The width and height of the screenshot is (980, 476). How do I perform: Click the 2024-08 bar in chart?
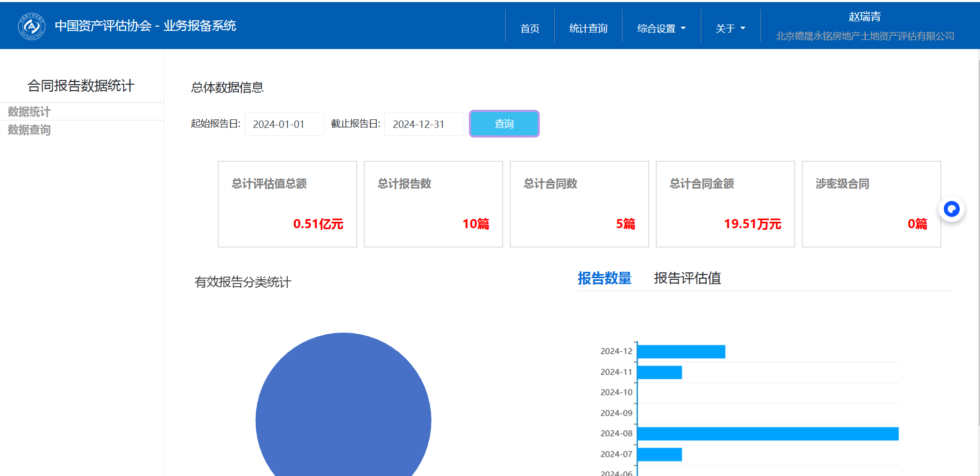pyautogui.click(x=767, y=434)
